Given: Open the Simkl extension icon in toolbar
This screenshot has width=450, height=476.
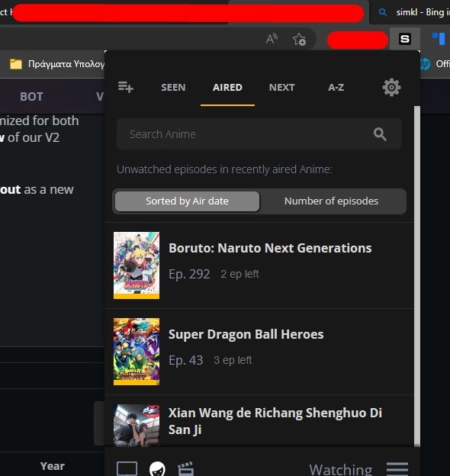Looking at the screenshot, I should pos(405,39).
